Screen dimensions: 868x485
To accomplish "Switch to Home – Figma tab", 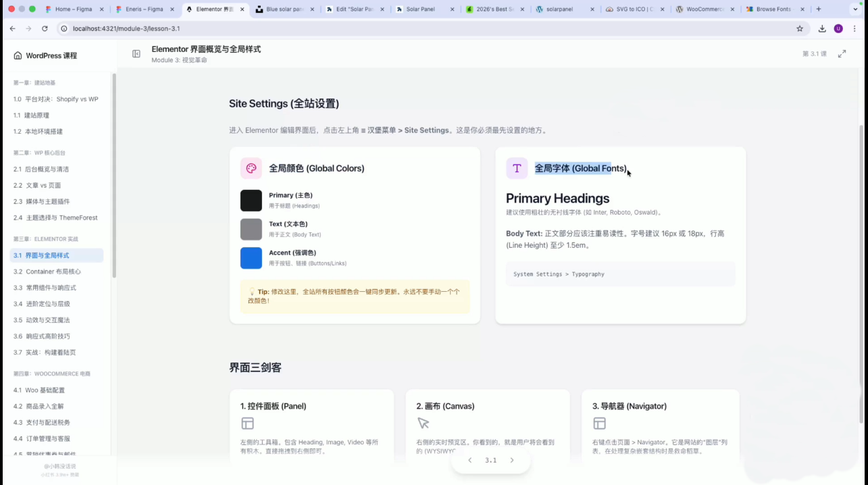I will click(73, 9).
